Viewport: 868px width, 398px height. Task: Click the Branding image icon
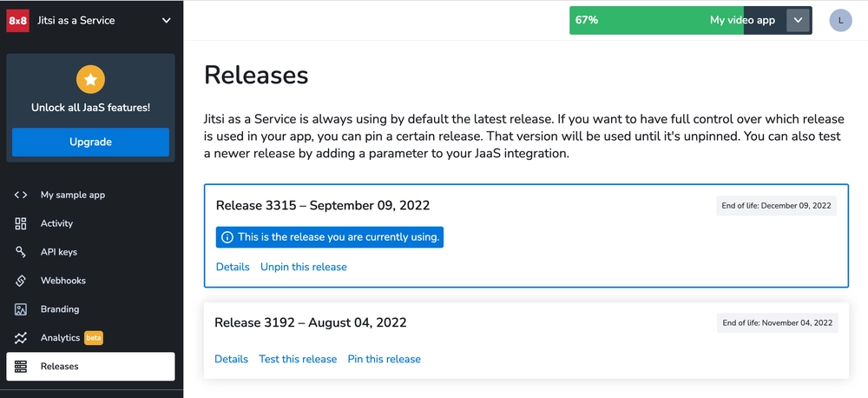[21, 309]
